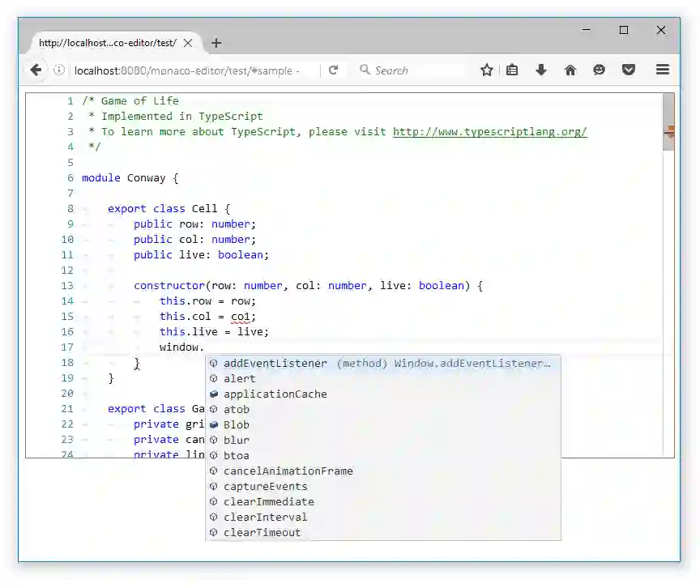Choose applicationCache suggestion
The height and width of the screenshot is (588, 700).
click(383, 394)
